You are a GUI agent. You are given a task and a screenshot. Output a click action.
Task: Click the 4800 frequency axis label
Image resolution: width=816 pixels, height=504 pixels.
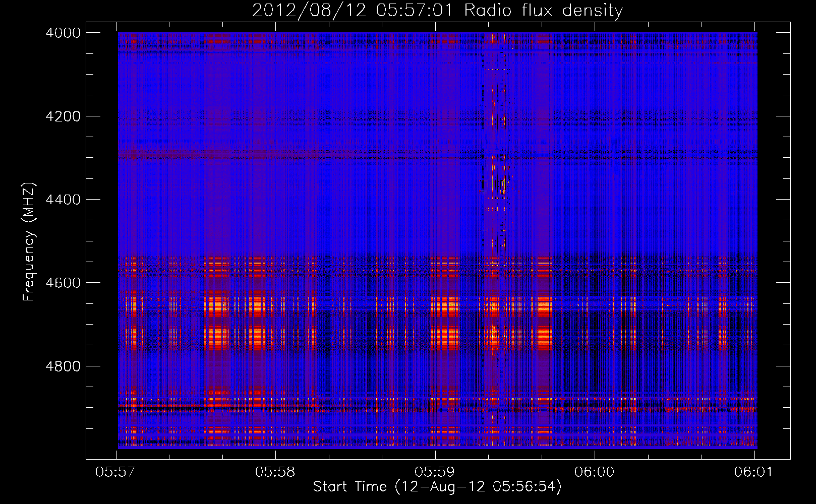(63, 366)
